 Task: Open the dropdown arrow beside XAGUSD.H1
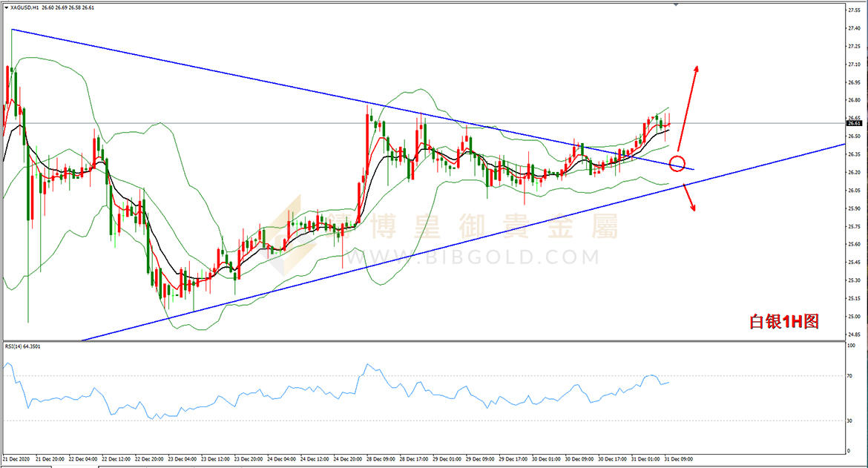[6, 7]
